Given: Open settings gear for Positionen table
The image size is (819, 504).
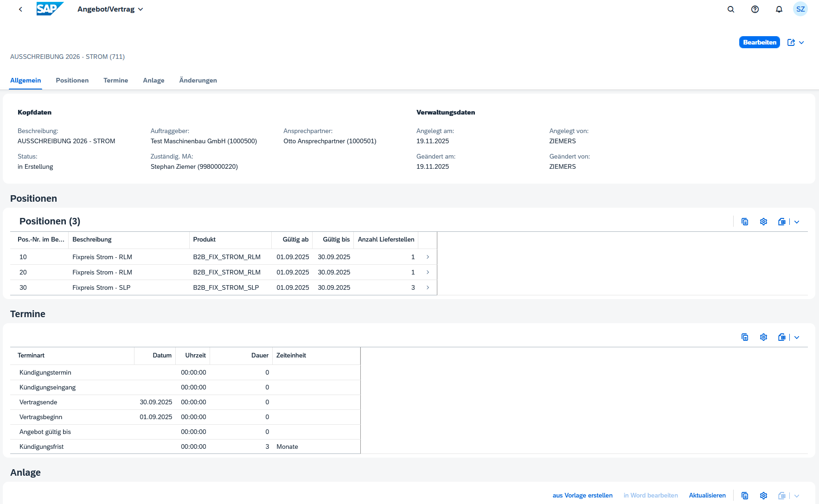Looking at the screenshot, I should [764, 222].
